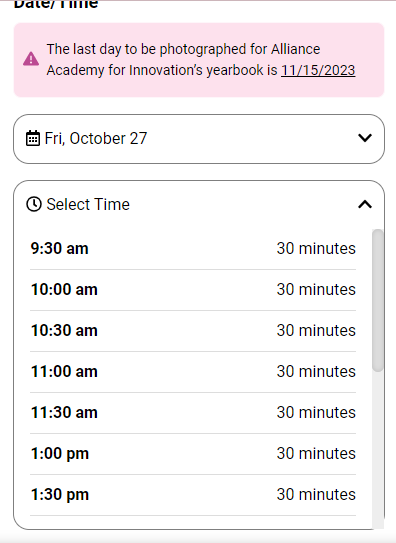The image size is (396, 543).
Task: Click the clock icon next to Select Time
Action: point(34,204)
